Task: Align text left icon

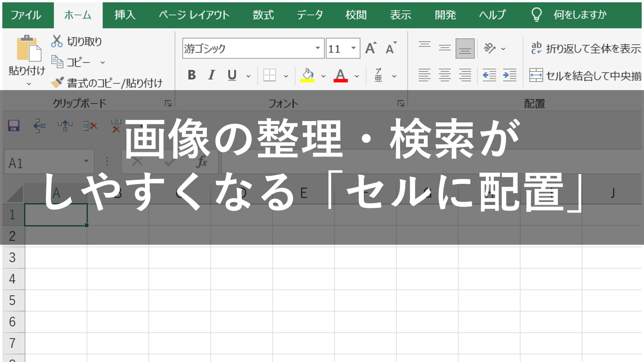Action: [425, 75]
